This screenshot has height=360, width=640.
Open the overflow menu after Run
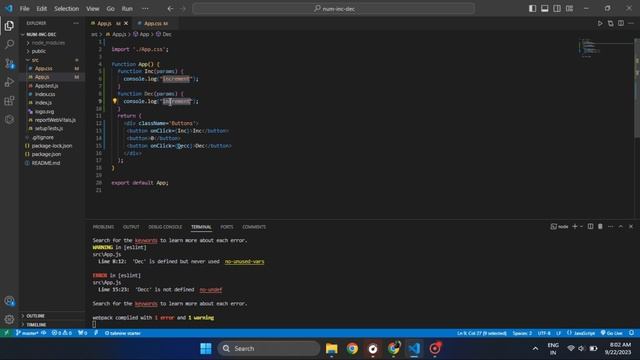(x=145, y=9)
